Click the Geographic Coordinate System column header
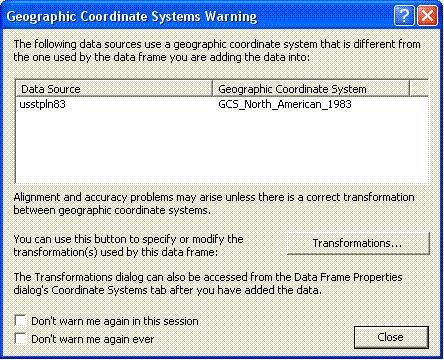The width and height of the screenshot is (444, 360). click(x=311, y=89)
